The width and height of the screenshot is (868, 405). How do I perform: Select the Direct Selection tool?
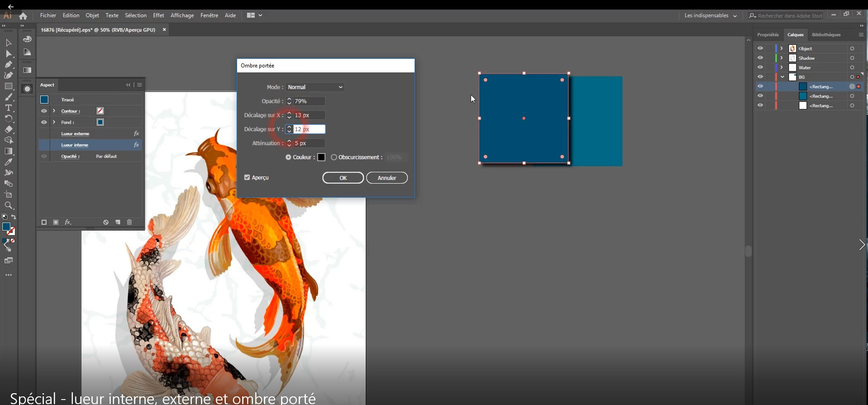[9, 53]
